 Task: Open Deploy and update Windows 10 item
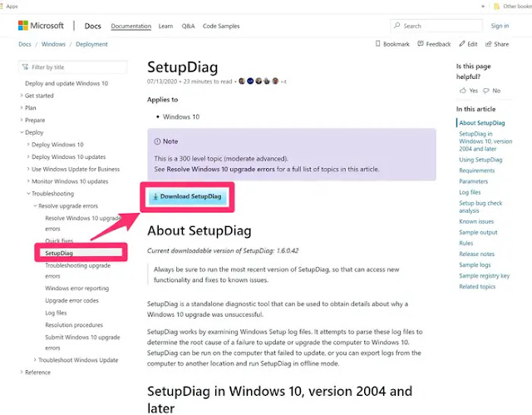coord(66,83)
